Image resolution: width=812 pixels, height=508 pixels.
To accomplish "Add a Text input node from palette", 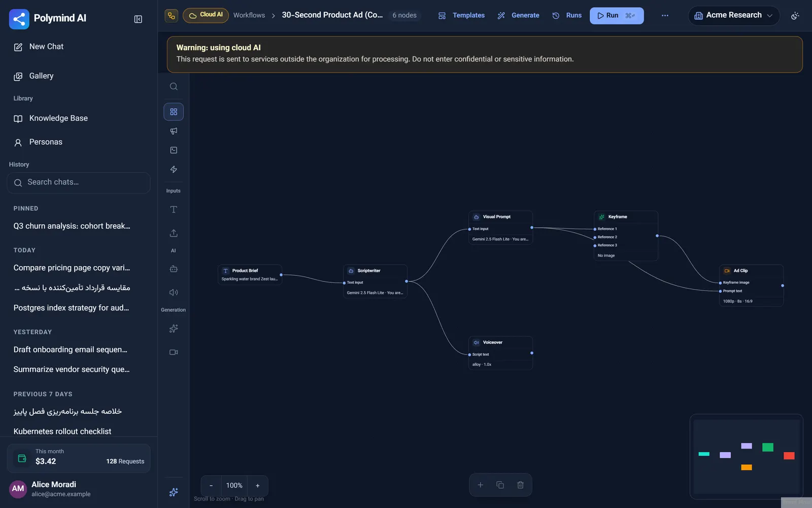I will (174, 209).
